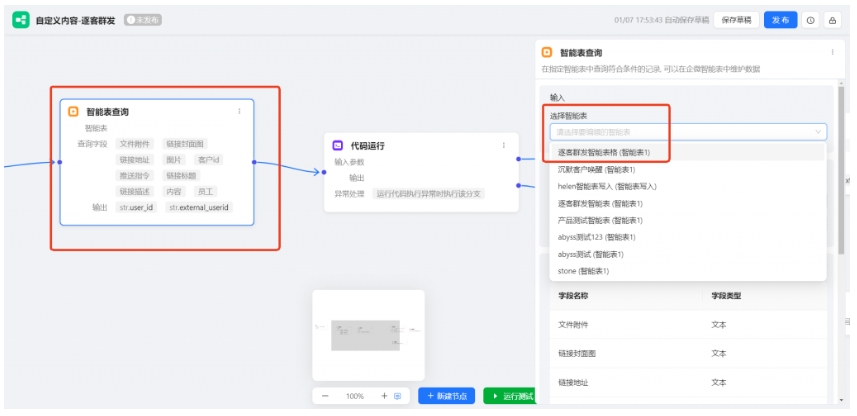Select 逐客群发智能表格 (智能表1) option
Image resolution: width=857 pixels, height=416 pixels.
(688, 153)
